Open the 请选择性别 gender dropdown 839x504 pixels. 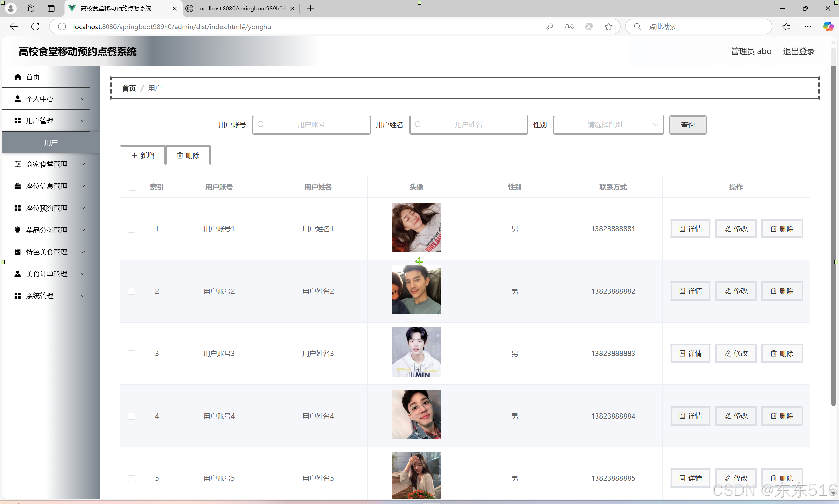pyautogui.click(x=608, y=125)
